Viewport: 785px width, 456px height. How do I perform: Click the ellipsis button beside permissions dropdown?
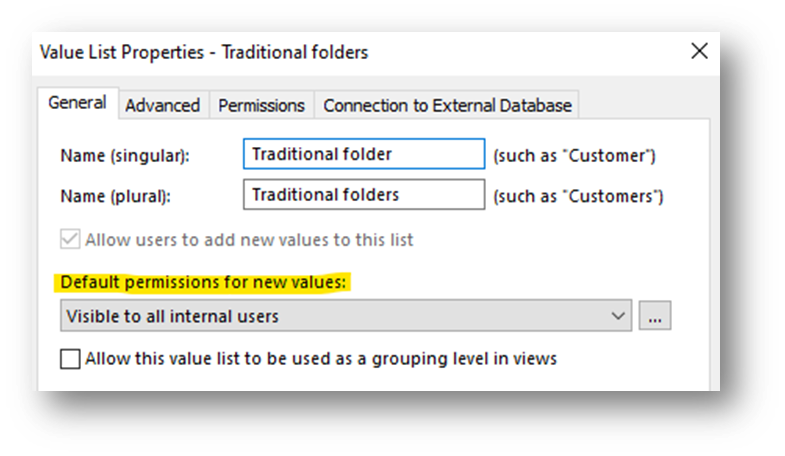[x=655, y=317]
